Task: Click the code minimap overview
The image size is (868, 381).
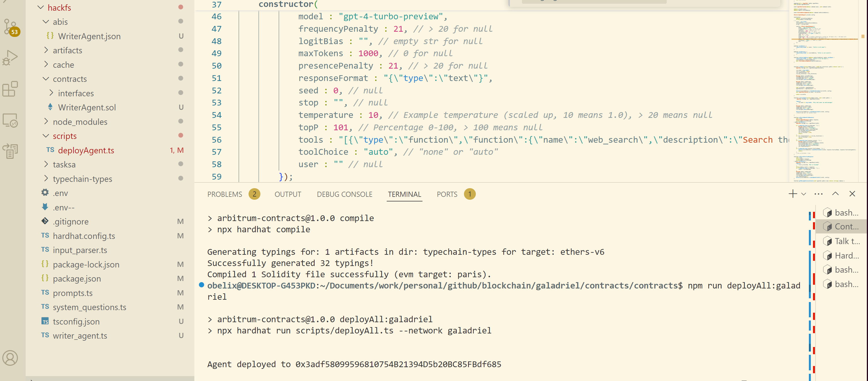Action: point(824,91)
